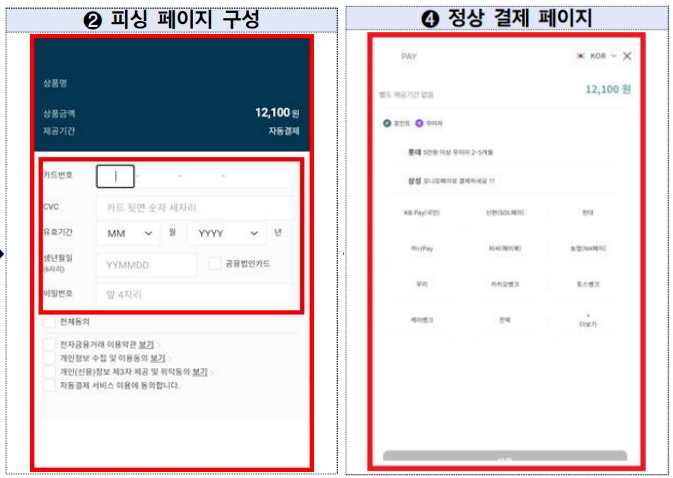The image size is (673, 478).
Task: Check the 공용법인카드 checkbox
Action: pyautogui.click(x=215, y=263)
